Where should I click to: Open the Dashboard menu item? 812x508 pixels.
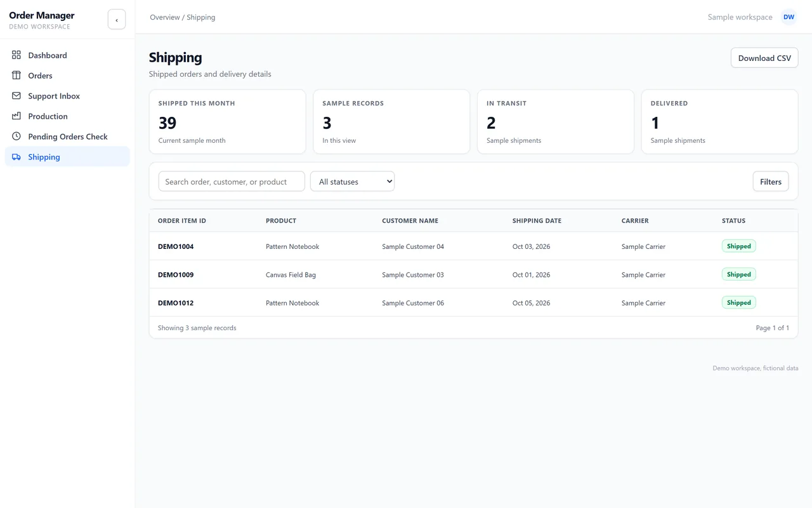[x=67, y=55]
